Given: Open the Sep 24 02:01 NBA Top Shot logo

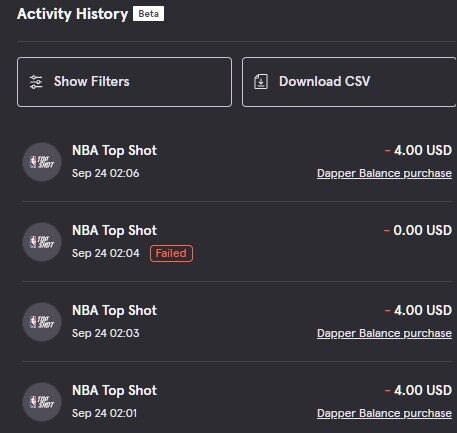Looking at the screenshot, I should pos(42,402).
